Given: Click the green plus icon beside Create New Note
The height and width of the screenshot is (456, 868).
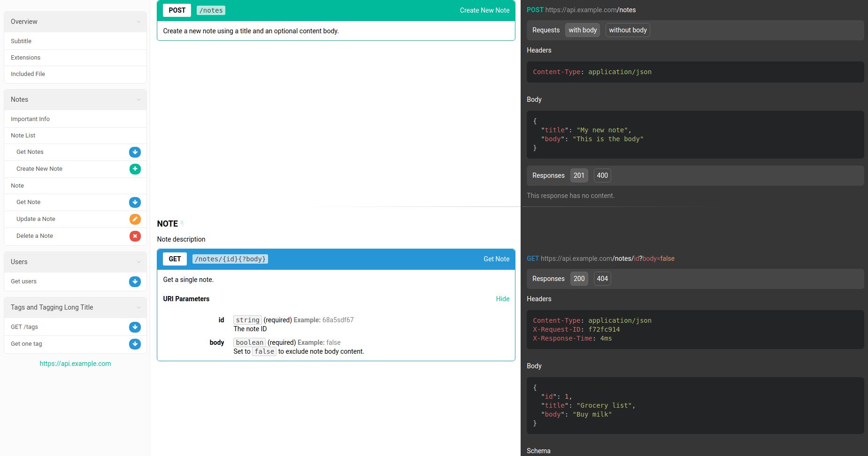Looking at the screenshot, I should pos(135,169).
